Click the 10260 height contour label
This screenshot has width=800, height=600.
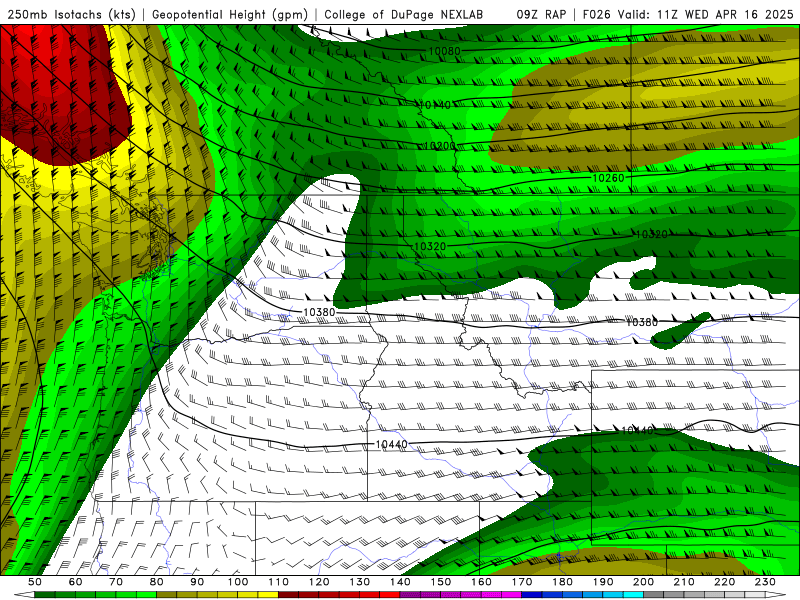[x=608, y=178]
